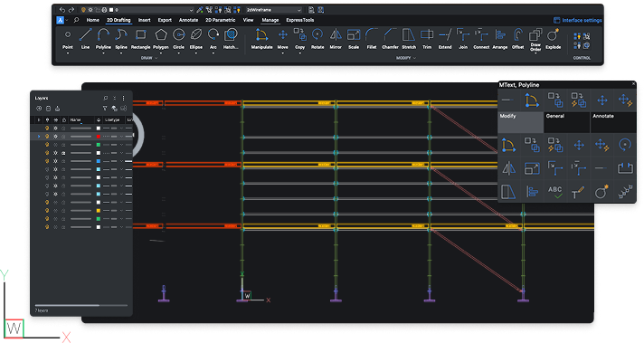Switch to the 2D Parametric tab
Viewport: 644px width, 343px height.
click(x=221, y=20)
